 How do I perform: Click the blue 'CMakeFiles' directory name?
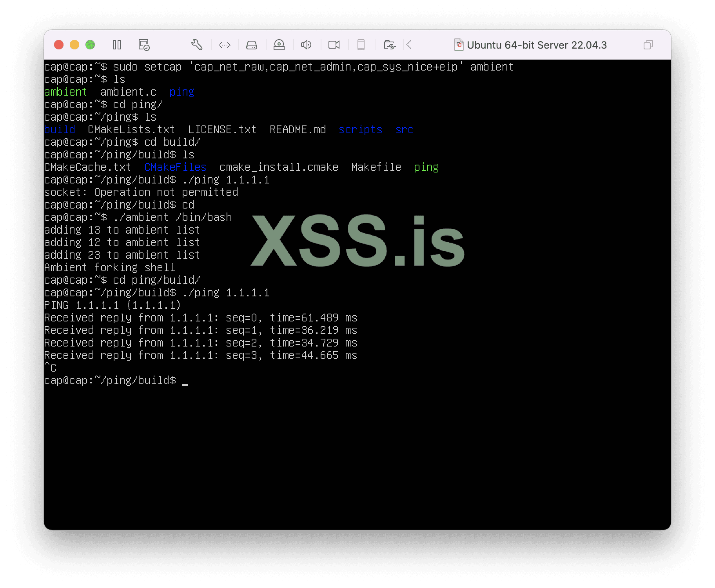[176, 167]
